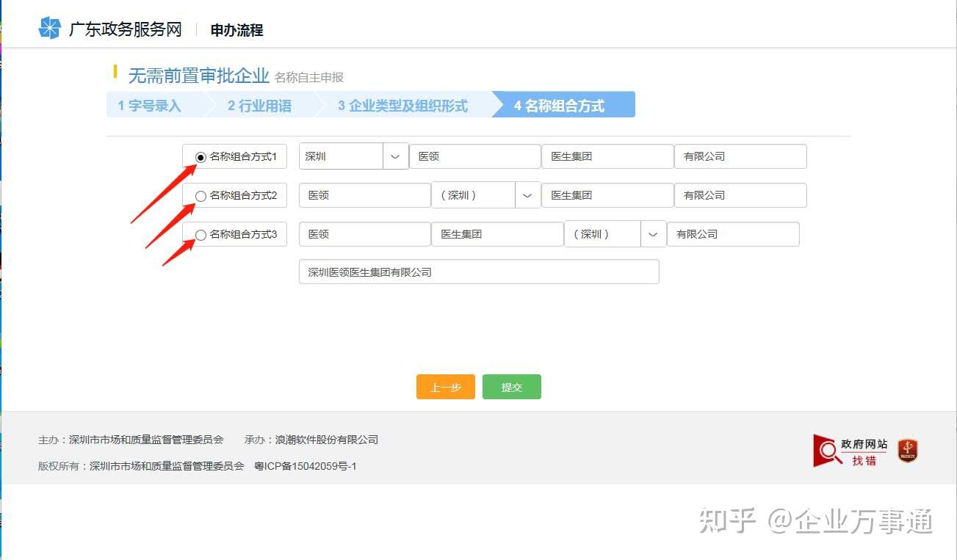This screenshot has width=957, height=560.
Task: Click the 主办：深圳市市场和质量监督管理委员会 footer text
Action: click(131, 440)
